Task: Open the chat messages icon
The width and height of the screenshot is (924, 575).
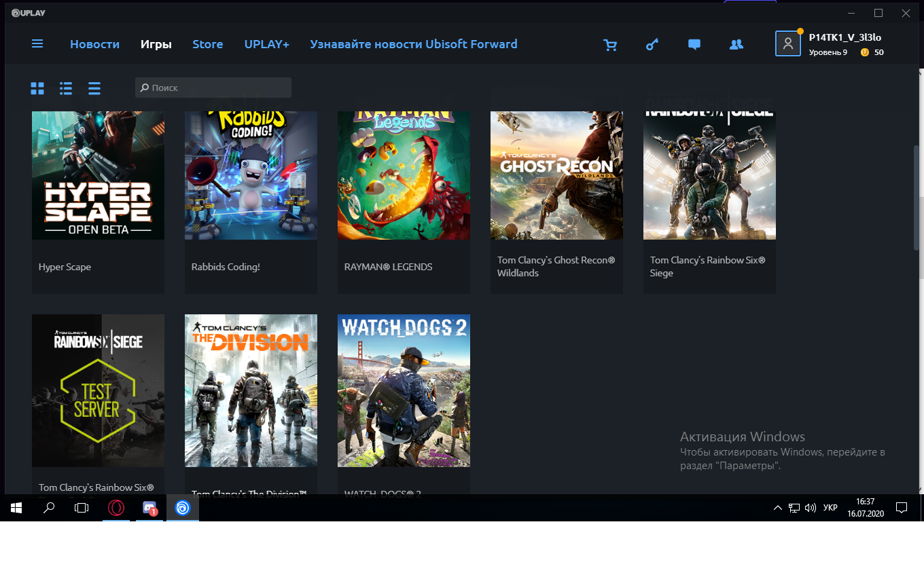Action: point(694,45)
